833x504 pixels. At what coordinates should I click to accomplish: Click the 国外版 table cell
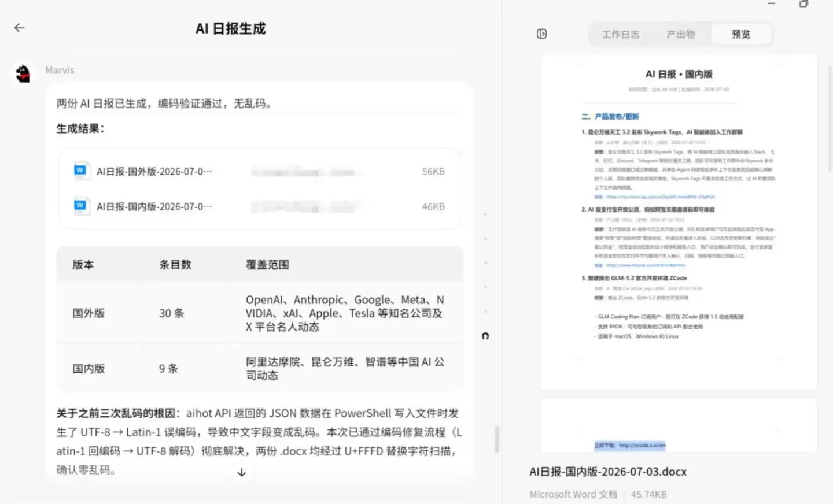tap(89, 313)
